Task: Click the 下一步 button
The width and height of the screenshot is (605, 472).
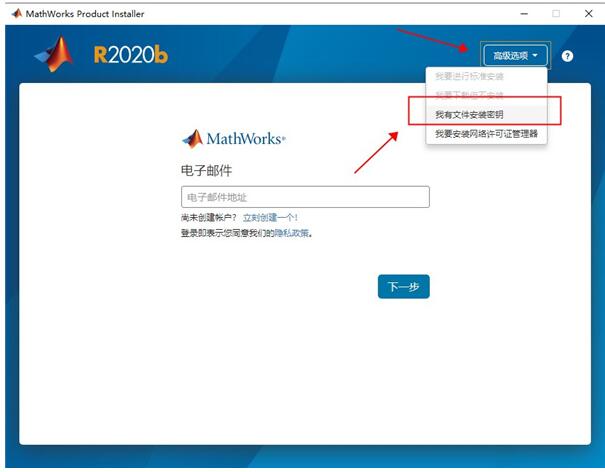Action: (404, 286)
